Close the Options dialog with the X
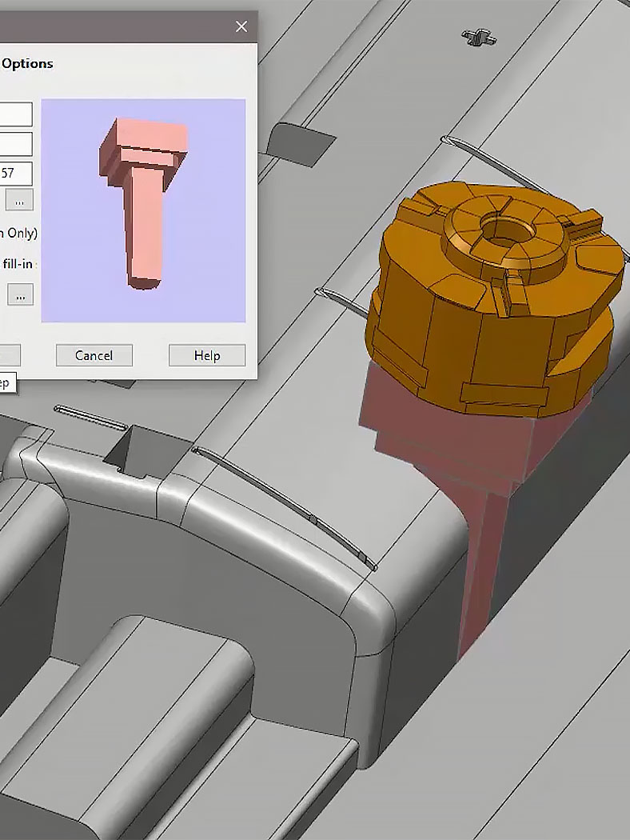Screen dimensions: 630x840 click(x=241, y=26)
